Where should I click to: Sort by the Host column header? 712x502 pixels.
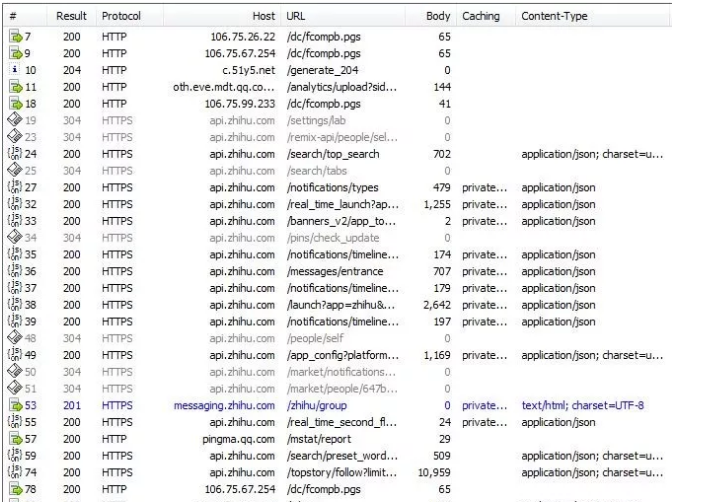coord(222,16)
